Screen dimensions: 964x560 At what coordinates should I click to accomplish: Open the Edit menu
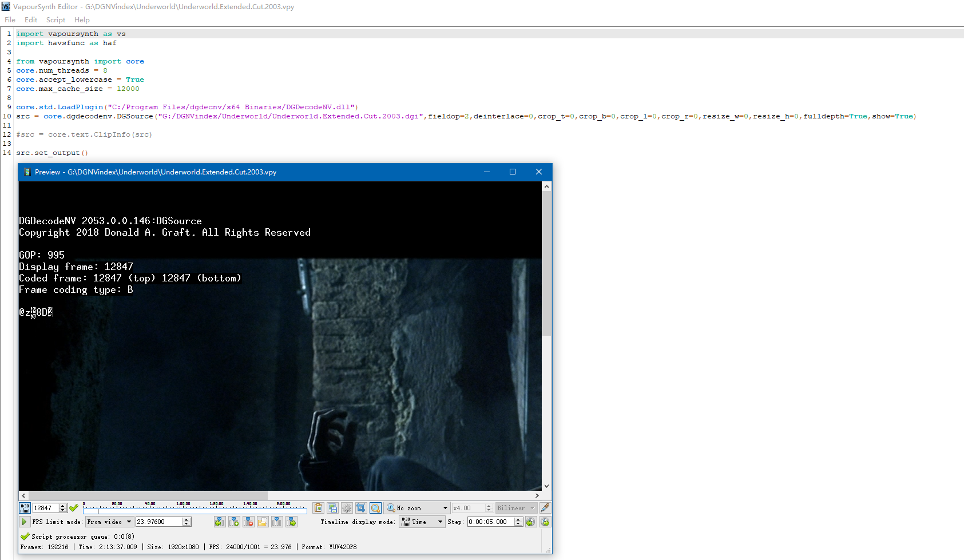tap(31, 20)
